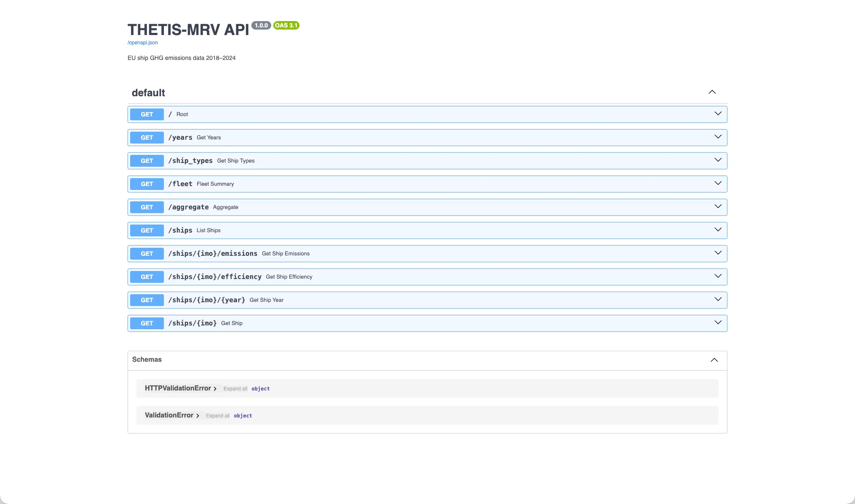Screen dimensions: 855x504
Task: Click the chevron for Get Ship Emissions
Action: pyautogui.click(x=718, y=253)
